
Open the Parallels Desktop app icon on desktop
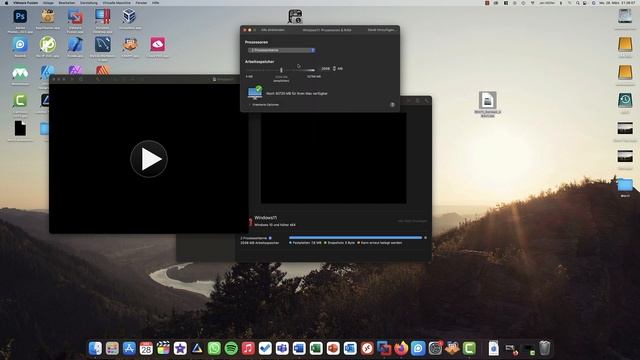coord(102,17)
